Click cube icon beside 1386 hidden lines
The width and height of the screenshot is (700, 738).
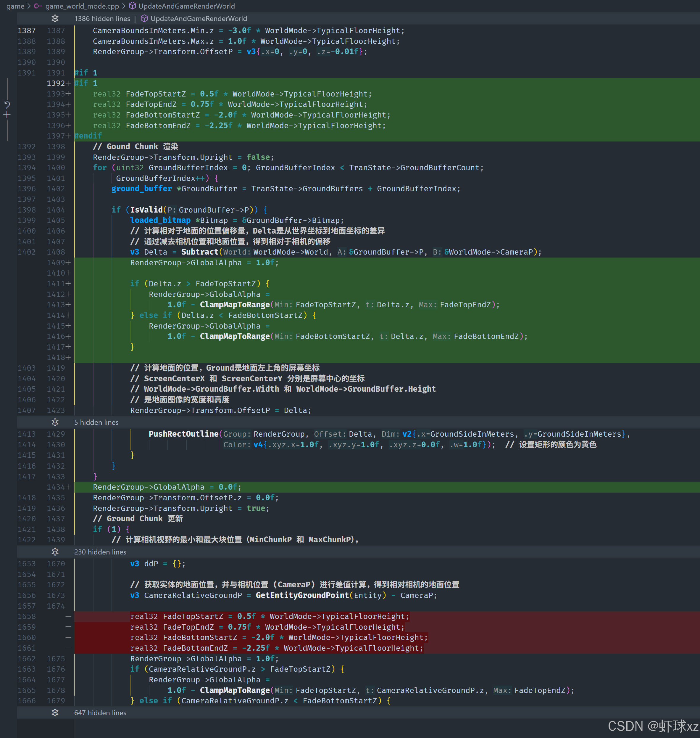[x=144, y=18]
